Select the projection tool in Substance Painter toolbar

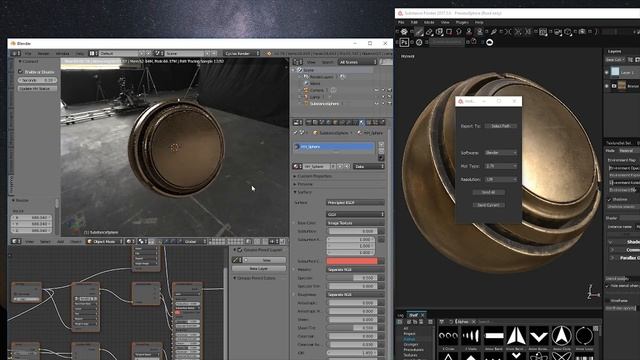(x=439, y=32)
